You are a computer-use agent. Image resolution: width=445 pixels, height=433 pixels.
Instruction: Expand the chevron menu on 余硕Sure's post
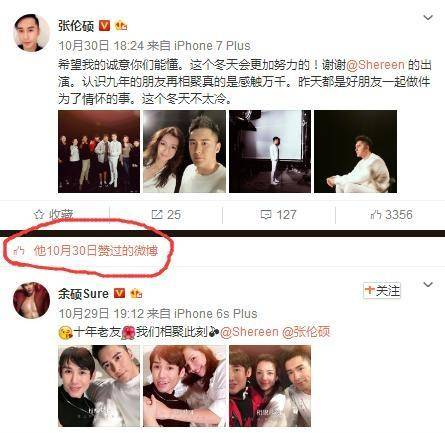(428, 284)
